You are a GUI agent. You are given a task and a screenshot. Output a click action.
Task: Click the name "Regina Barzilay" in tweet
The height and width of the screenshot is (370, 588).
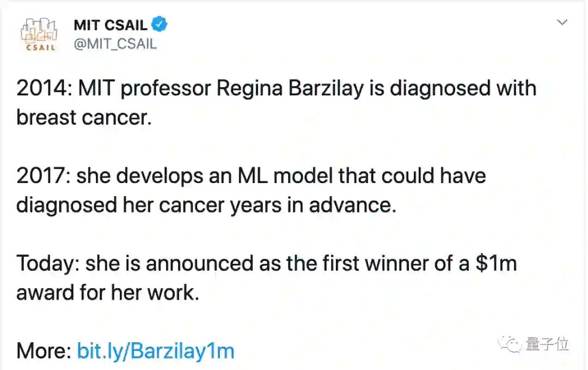pyautogui.click(x=290, y=88)
